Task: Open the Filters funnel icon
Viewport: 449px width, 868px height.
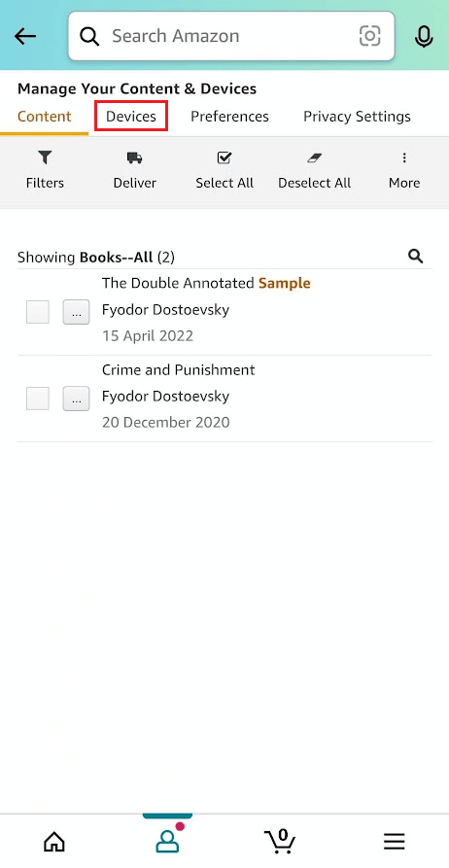Action: click(x=45, y=158)
